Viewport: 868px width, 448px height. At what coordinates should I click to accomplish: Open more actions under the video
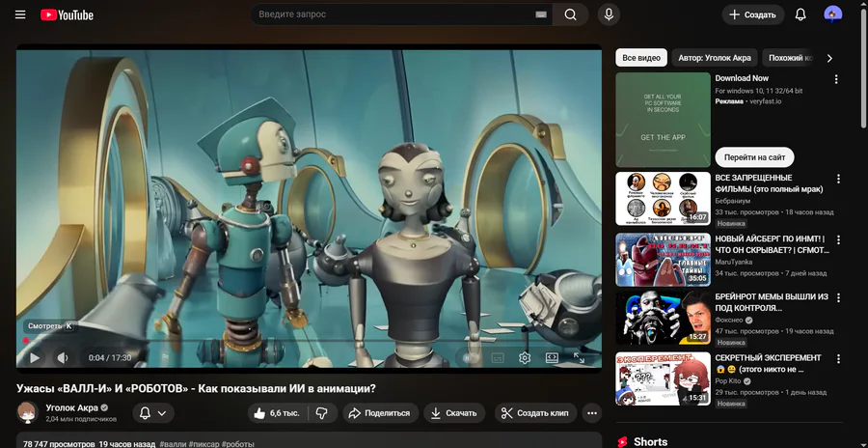[592, 413]
